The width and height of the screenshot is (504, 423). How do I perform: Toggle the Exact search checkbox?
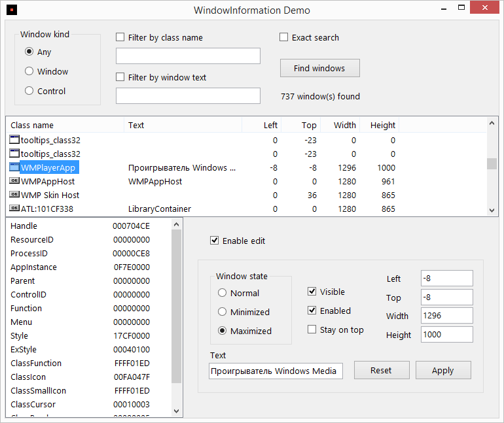(284, 38)
